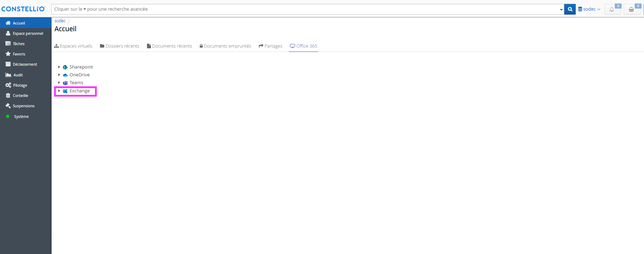Viewport: 644px width, 254px height.
Task: Click the Teams icon in tree
Action: [65, 83]
